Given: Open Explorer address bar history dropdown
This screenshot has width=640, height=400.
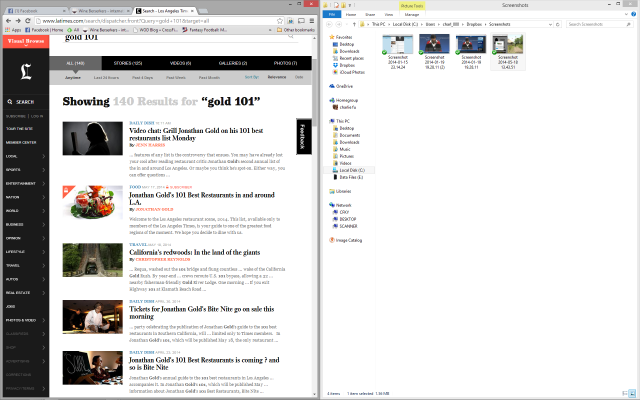Looking at the screenshot, I should 550,24.
